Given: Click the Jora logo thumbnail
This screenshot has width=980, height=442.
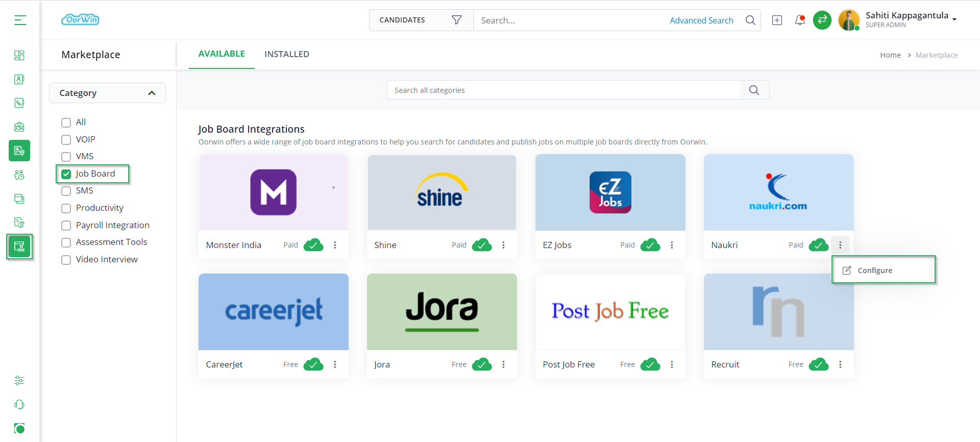Looking at the screenshot, I should coord(442,312).
